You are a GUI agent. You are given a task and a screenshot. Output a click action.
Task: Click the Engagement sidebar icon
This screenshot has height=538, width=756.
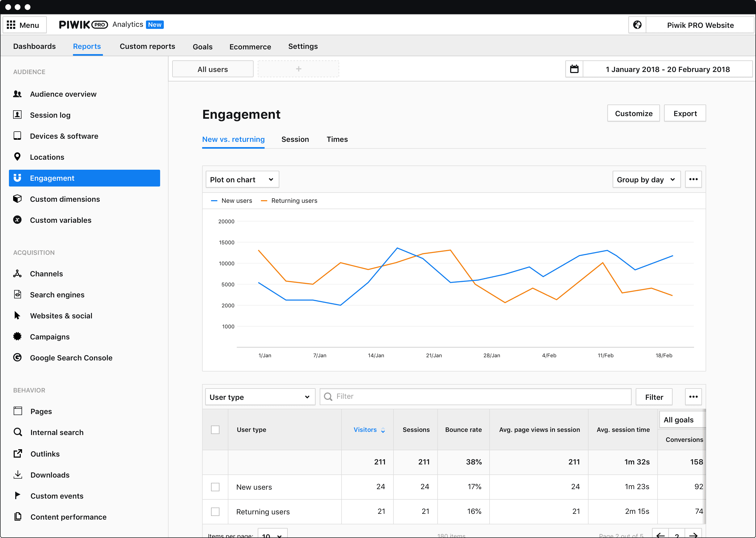(17, 178)
